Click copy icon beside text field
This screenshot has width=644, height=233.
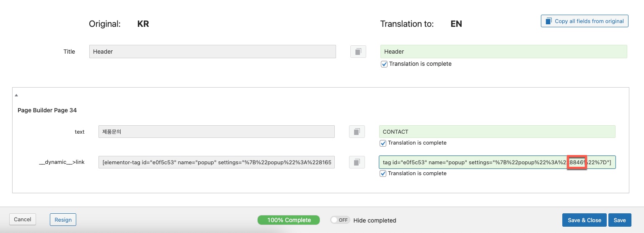tap(357, 132)
